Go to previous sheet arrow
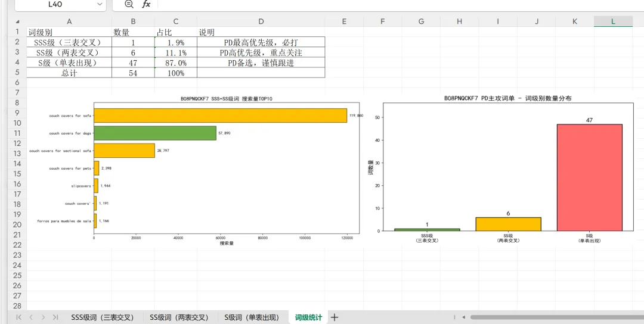Screen dimensions: 644x324 click(x=31, y=317)
